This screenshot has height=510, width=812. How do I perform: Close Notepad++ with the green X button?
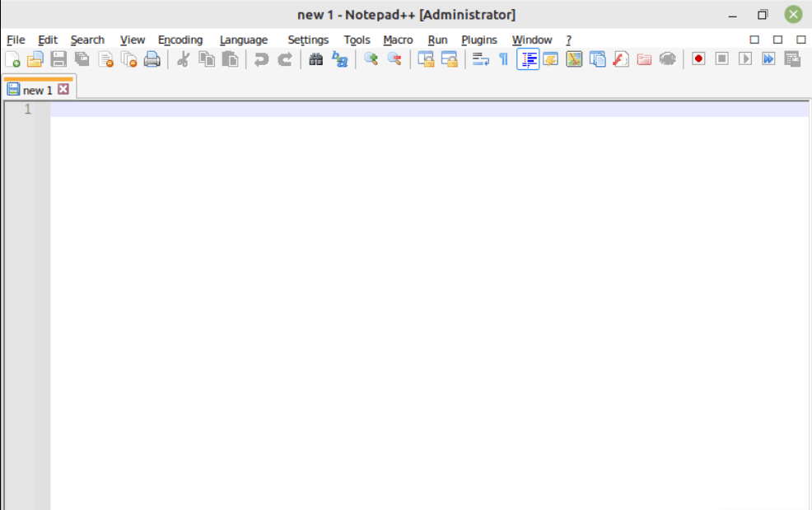point(793,15)
